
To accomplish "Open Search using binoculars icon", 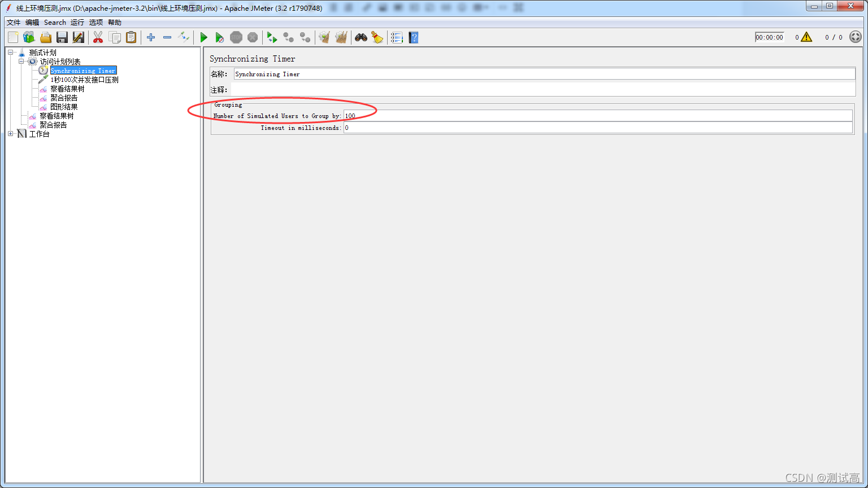I will 361,37.
